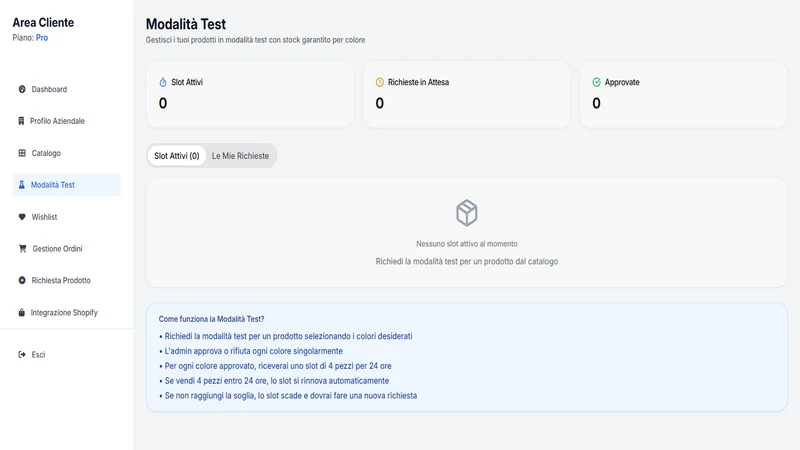Click the clock icon beside Richieste in Attesa
800x450 pixels.
[380, 82]
